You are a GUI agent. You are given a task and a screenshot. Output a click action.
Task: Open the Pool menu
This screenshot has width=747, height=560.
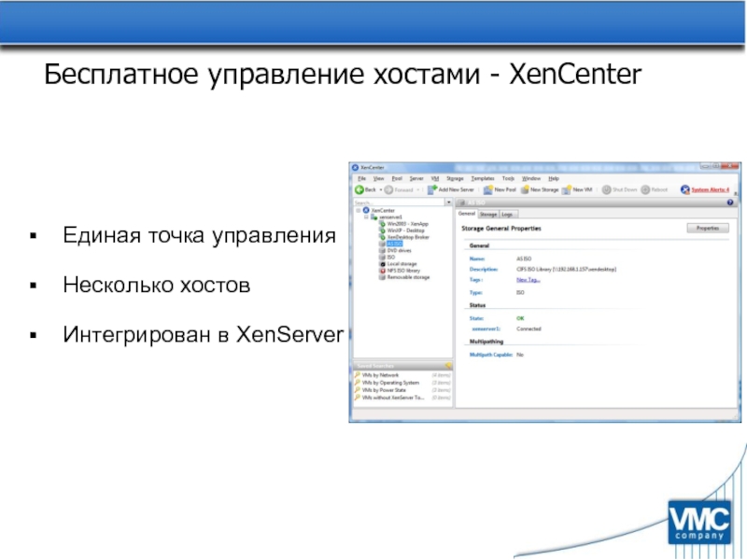coord(397,178)
